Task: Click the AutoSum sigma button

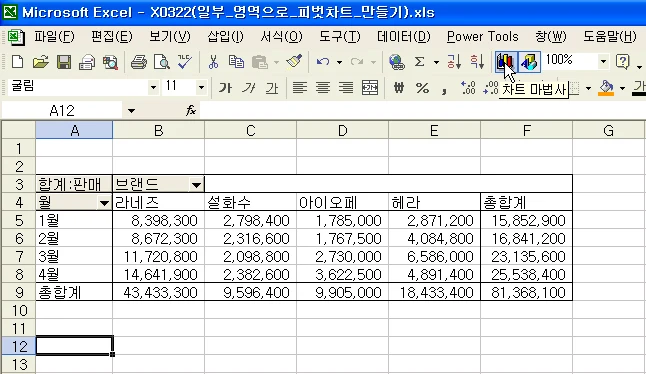Action: [x=419, y=62]
